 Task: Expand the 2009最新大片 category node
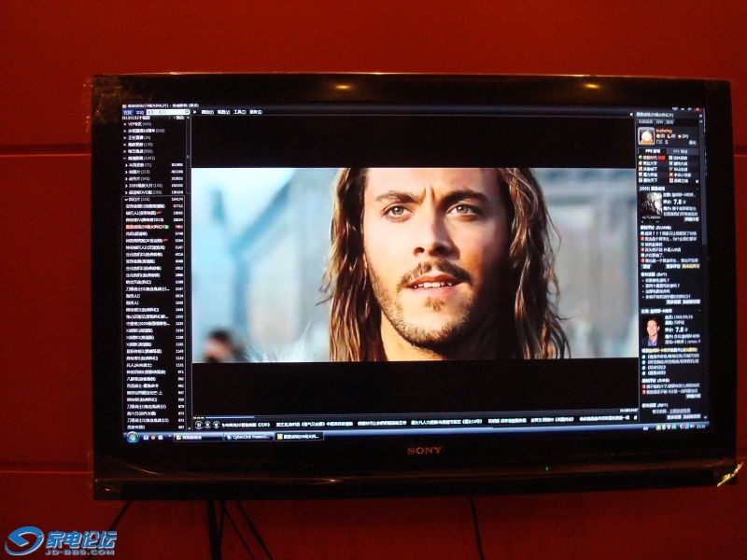[x=126, y=186]
